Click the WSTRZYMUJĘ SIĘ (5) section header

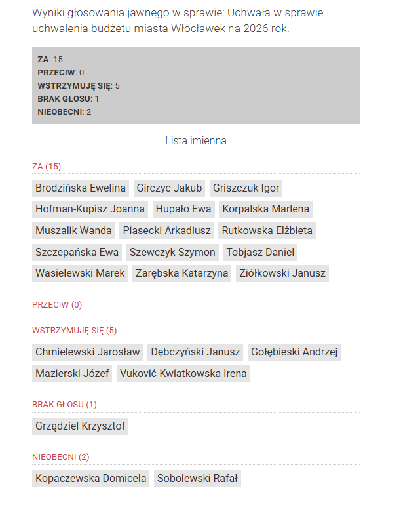[75, 331]
